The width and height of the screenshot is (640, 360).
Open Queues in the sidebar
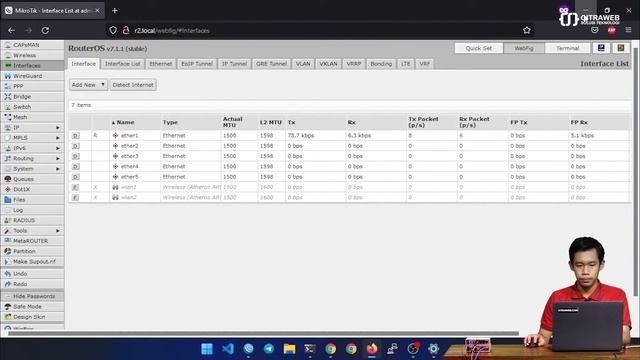click(x=32, y=179)
